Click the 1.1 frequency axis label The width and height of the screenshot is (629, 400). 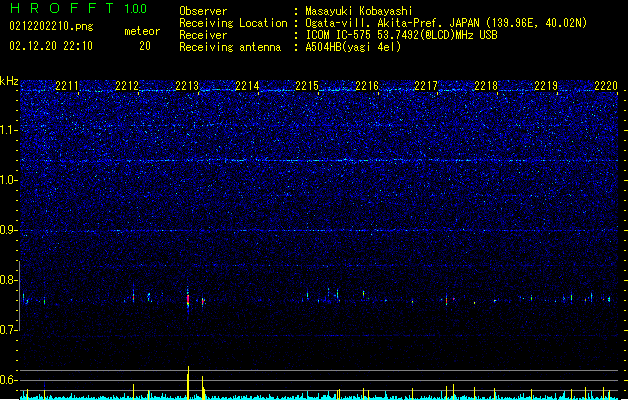point(9,130)
